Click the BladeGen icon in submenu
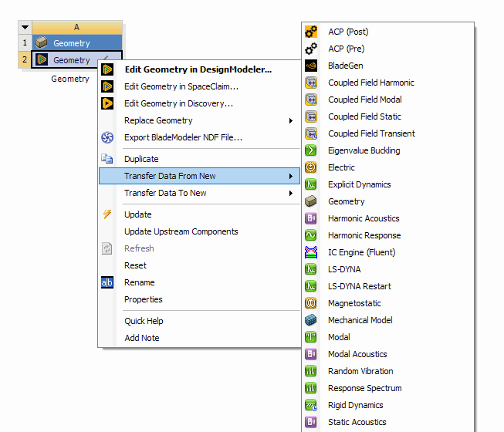The height and width of the screenshot is (432, 504). coord(311,66)
